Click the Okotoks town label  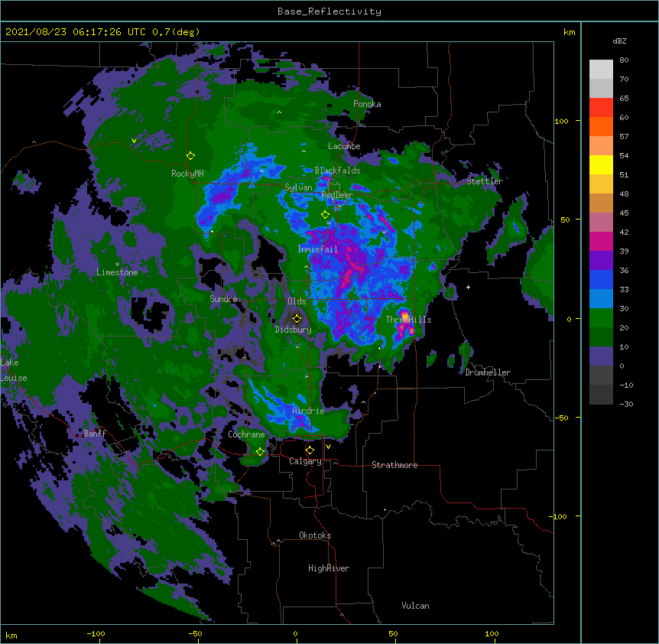click(315, 535)
